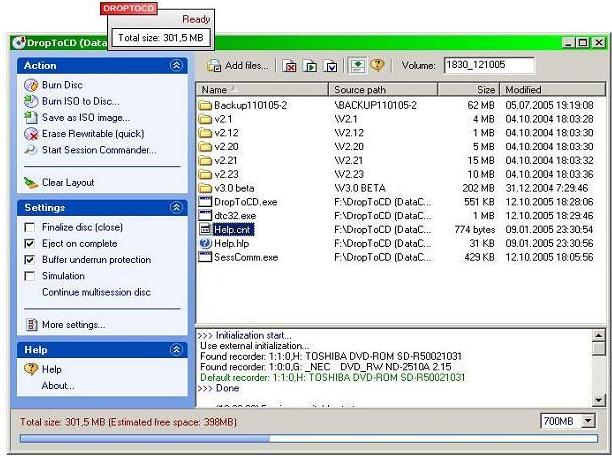Sort the file list by the Size column
This screenshot has height=456, width=612.
(469, 89)
